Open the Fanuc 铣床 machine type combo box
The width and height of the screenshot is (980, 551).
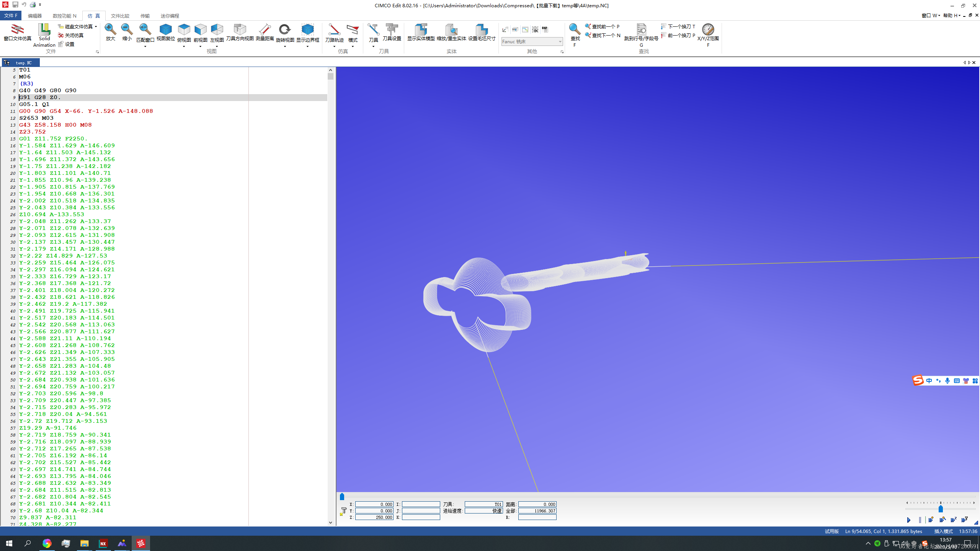pyautogui.click(x=532, y=41)
